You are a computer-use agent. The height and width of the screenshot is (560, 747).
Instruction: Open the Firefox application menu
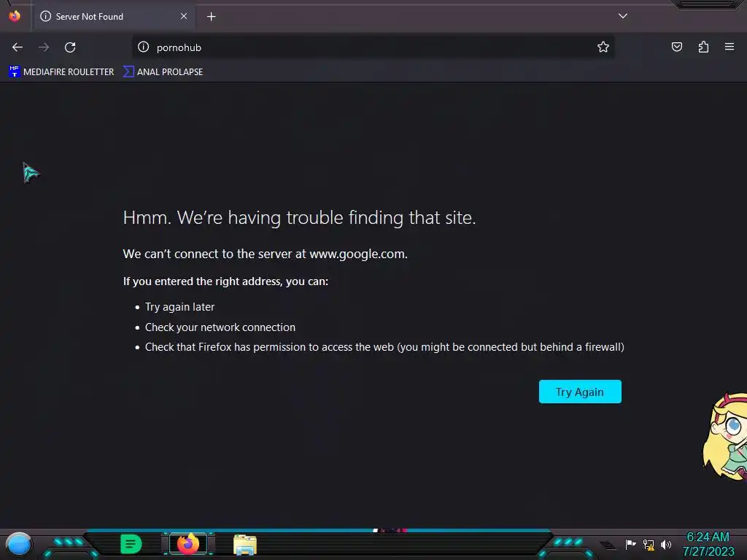[x=729, y=47]
